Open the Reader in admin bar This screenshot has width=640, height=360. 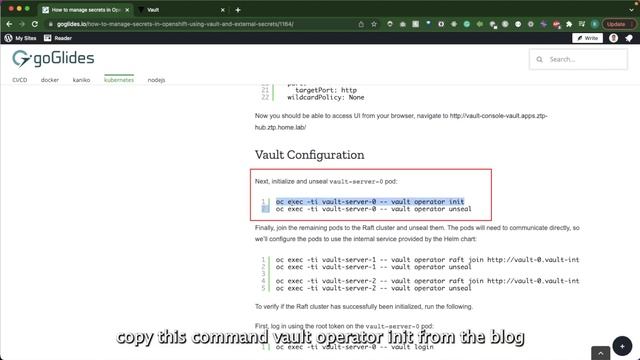tap(58, 38)
